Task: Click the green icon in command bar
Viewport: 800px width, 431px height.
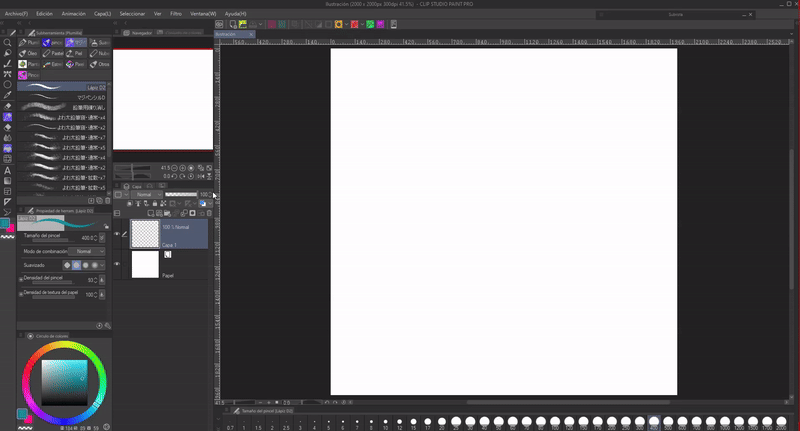Action: [x=370, y=24]
